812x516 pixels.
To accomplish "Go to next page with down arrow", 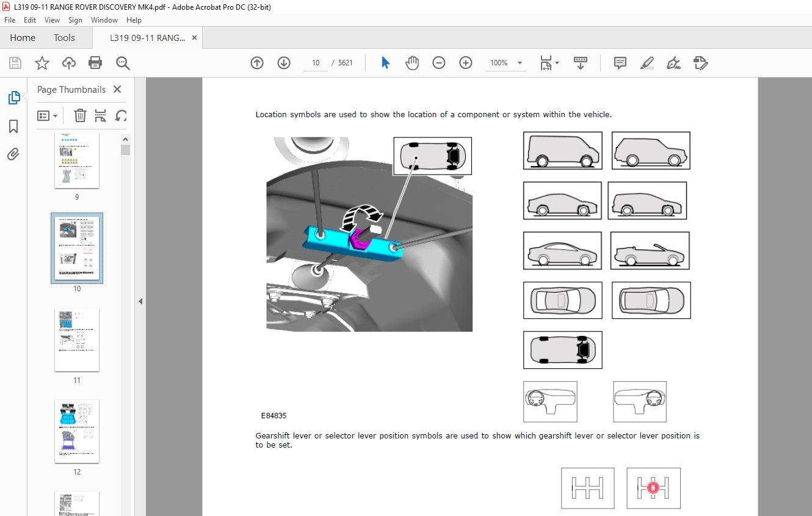I will pos(284,63).
